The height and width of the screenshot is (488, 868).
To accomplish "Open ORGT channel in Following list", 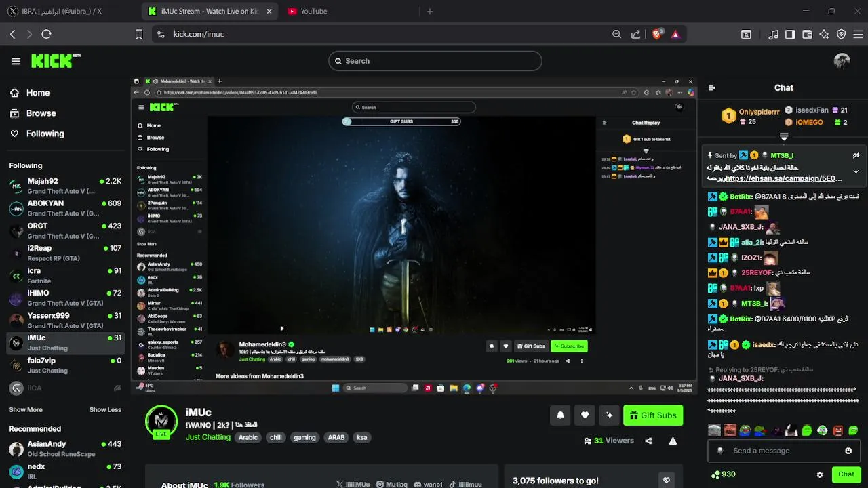I will [x=65, y=230].
